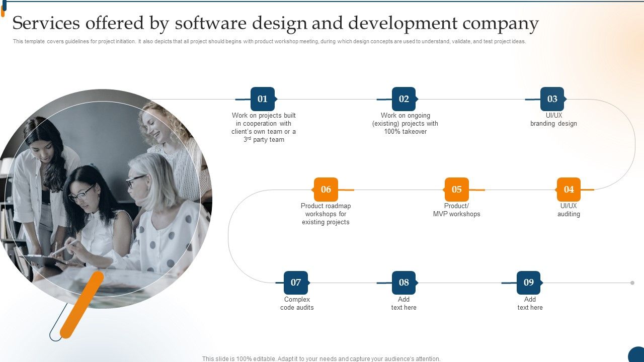
Task: Click the blue 09 step badge
Action: [529, 283]
